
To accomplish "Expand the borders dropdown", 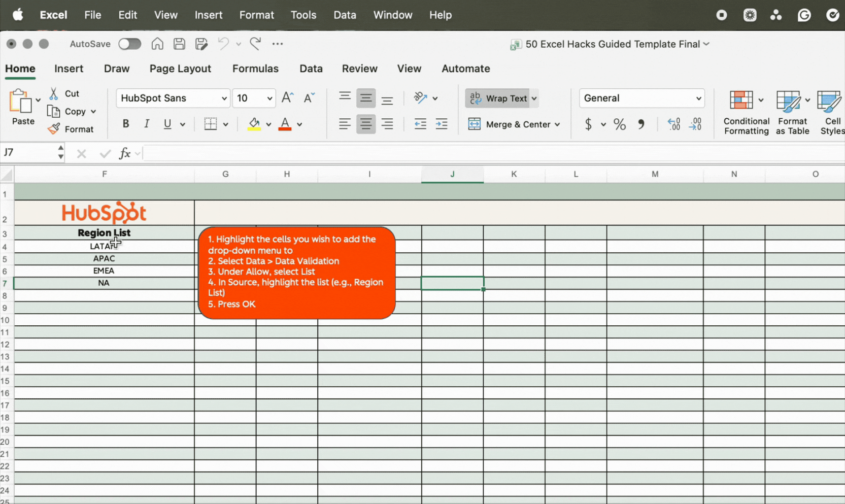I will pos(225,123).
